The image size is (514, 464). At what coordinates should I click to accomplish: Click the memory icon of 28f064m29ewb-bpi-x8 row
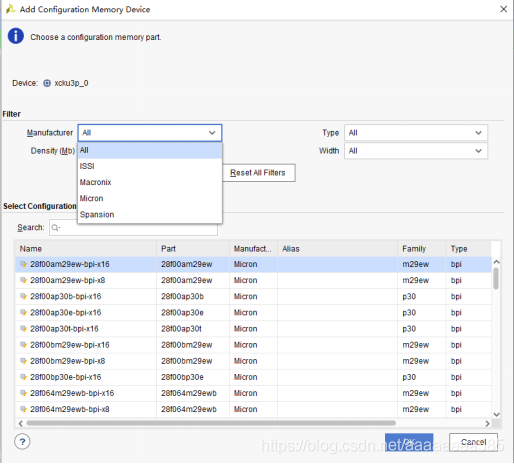coord(23,409)
